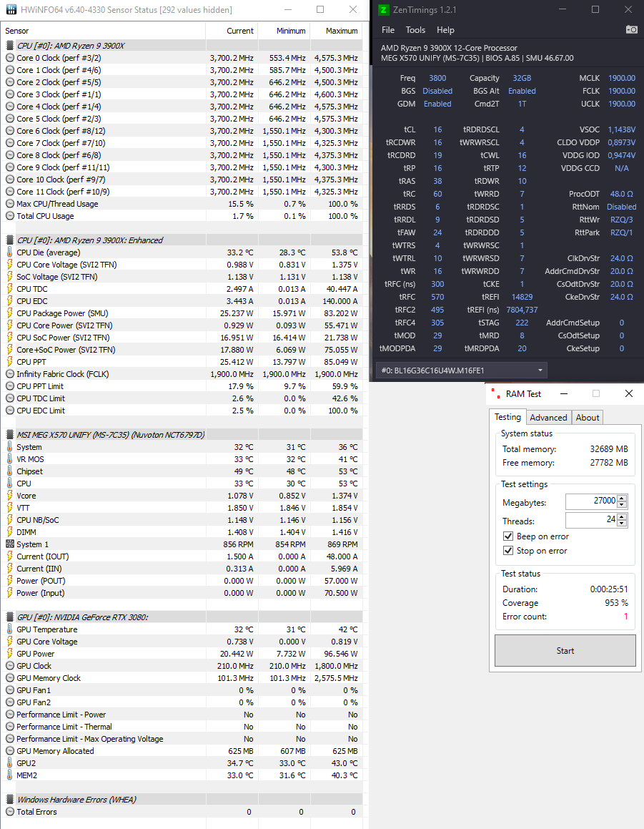The height and width of the screenshot is (829, 644).
Task: Click the tREFI value 14829 in ZenTimings
Action: point(522,297)
